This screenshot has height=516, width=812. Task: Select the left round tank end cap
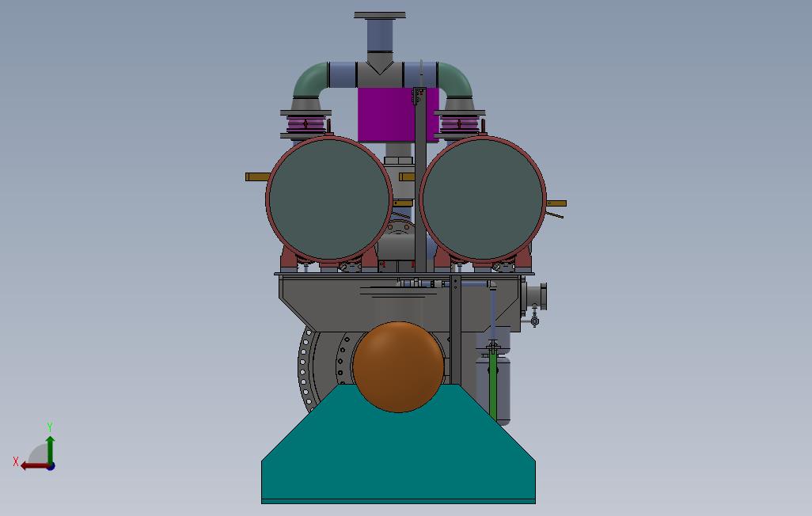click(329, 199)
